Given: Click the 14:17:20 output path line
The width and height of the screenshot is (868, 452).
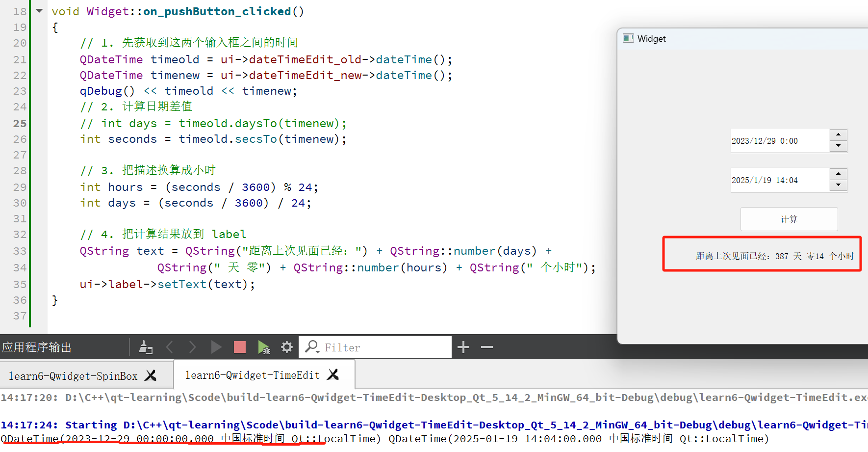Looking at the screenshot, I should pos(434,398).
